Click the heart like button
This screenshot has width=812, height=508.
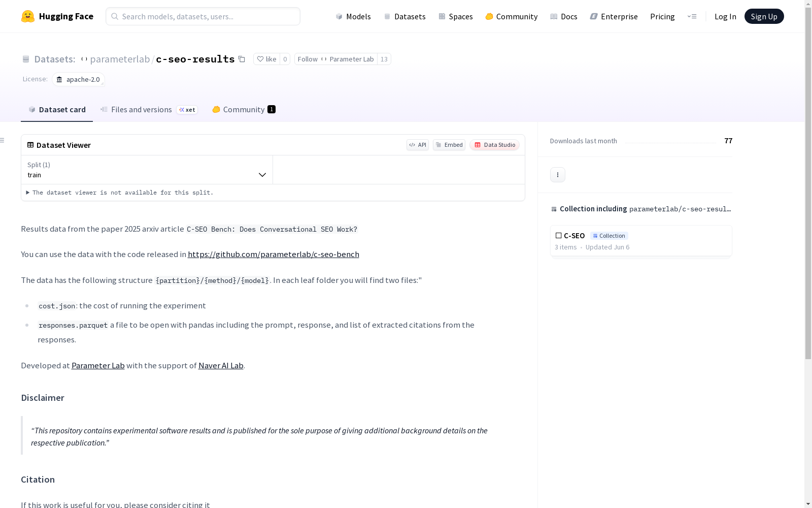[x=266, y=59]
